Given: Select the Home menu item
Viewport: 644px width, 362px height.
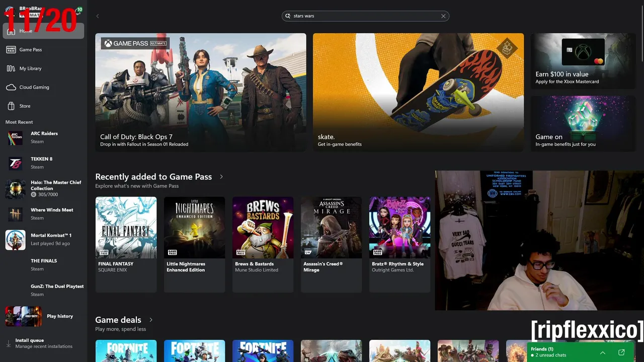Looking at the screenshot, I should (x=43, y=31).
